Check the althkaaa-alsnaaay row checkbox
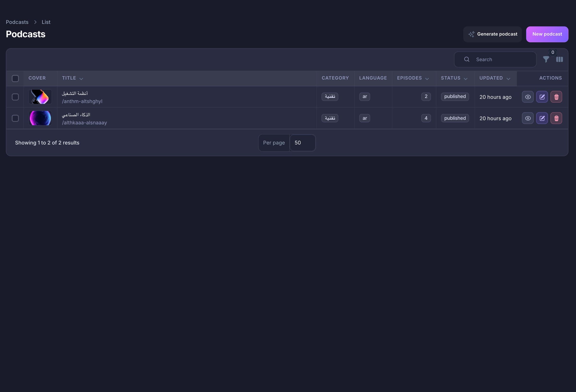 tap(15, 118)
